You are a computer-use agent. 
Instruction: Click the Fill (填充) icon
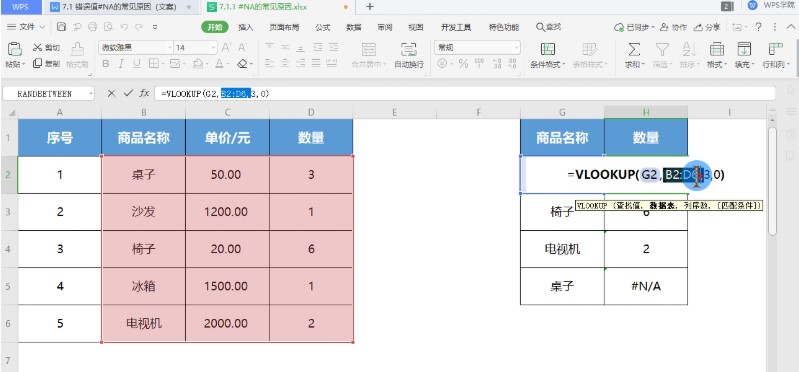point(744,49)
